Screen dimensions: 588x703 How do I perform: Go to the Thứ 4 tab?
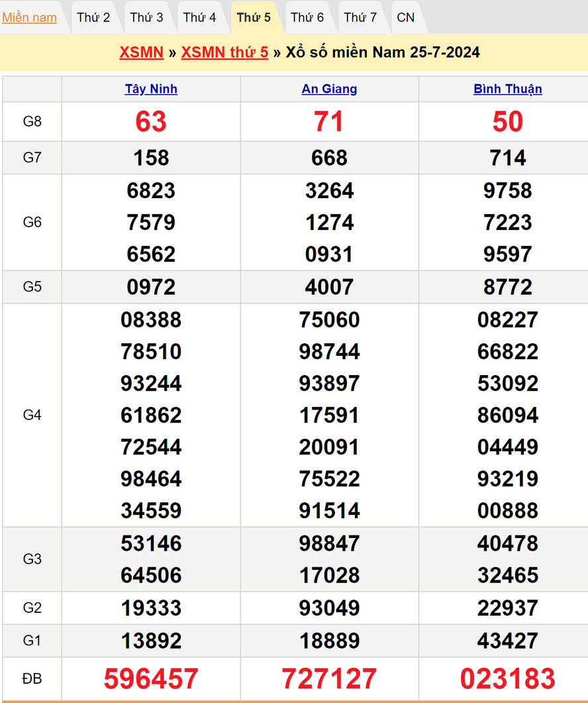(199, 17)
